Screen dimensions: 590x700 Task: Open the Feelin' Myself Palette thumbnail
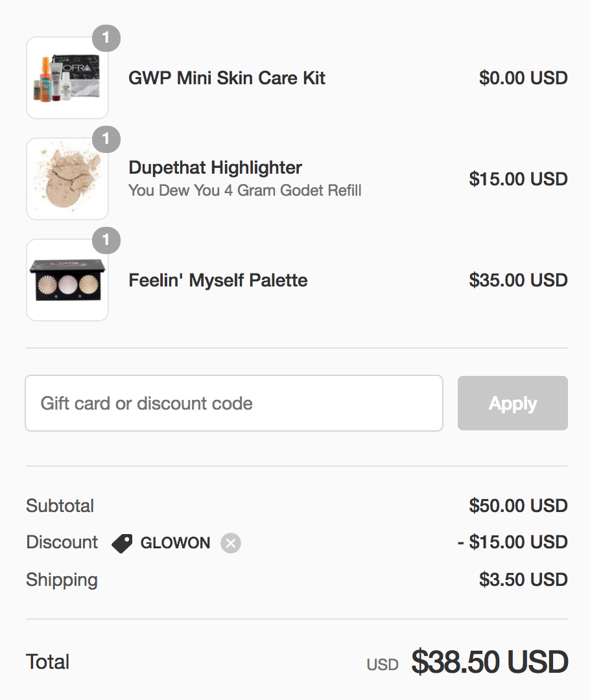[x=67, y=280]
